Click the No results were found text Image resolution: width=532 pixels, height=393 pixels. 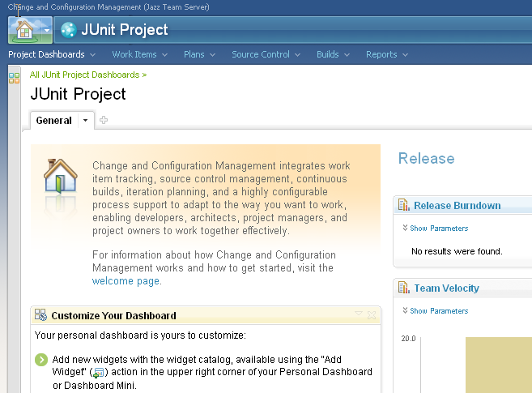pos(457,251)
